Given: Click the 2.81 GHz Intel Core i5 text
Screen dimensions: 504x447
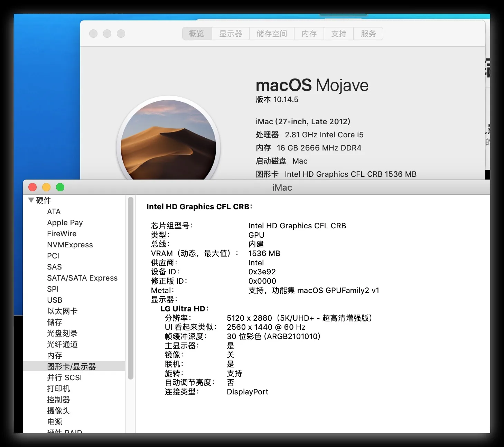Looking at the screenshot, I should 324,135.
